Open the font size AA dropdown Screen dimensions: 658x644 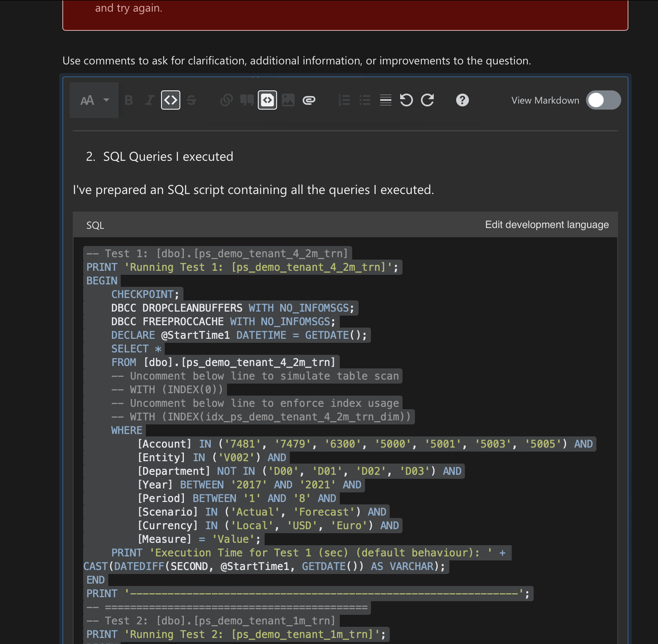pos(94,100)
